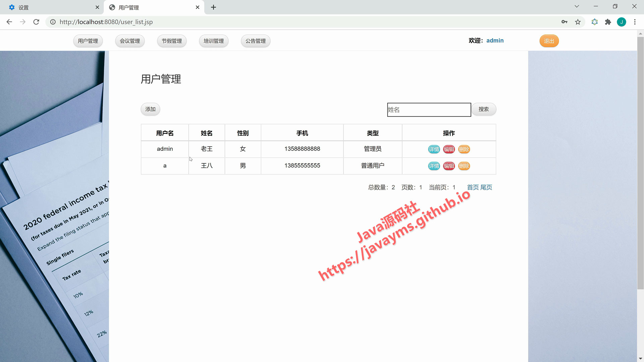Click the 用户管理 page heading
The image size is (644, 362).
161,79
